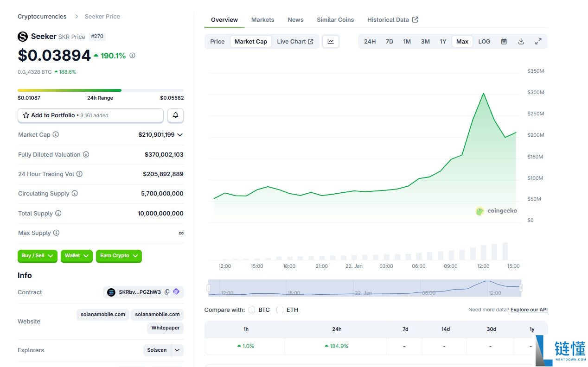Click the Seeker coin logo icon
Image resolution: width=588 pixels, height=367 pixels.
[23, 37]
